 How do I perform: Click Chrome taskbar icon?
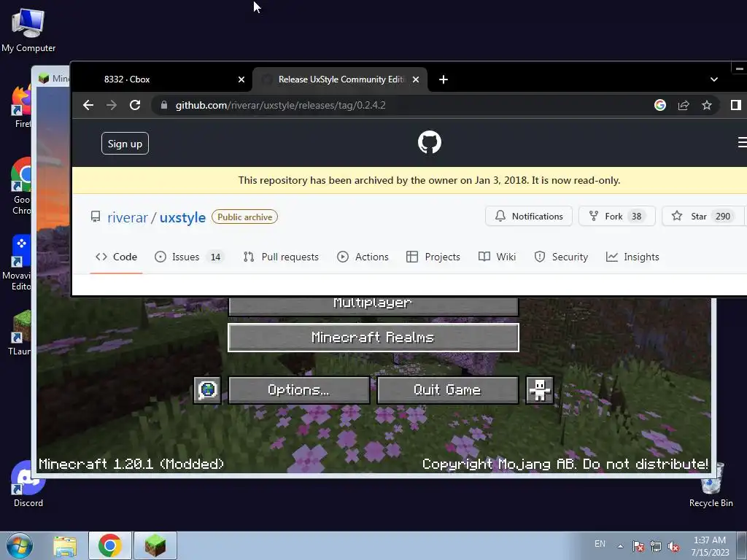(110, 546)
